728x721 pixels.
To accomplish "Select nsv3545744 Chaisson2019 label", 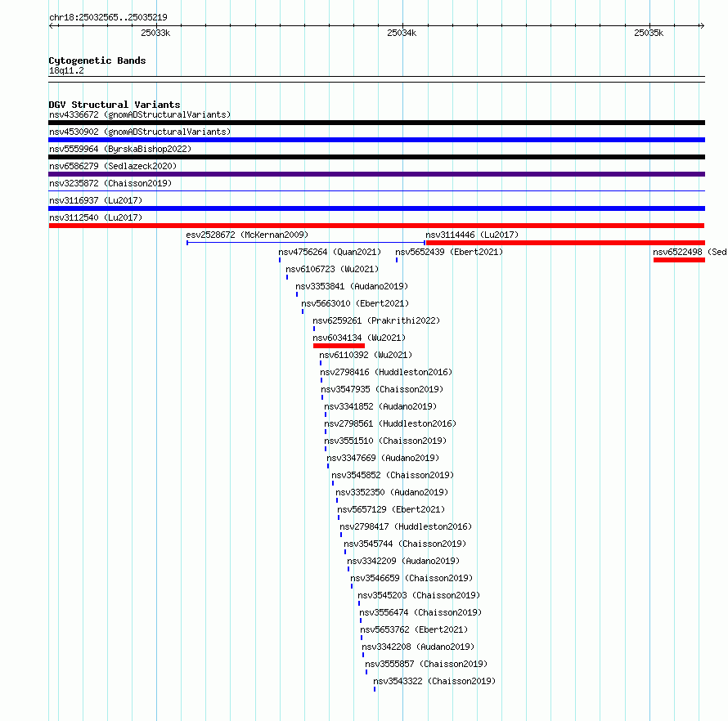I will pos(405,544).
